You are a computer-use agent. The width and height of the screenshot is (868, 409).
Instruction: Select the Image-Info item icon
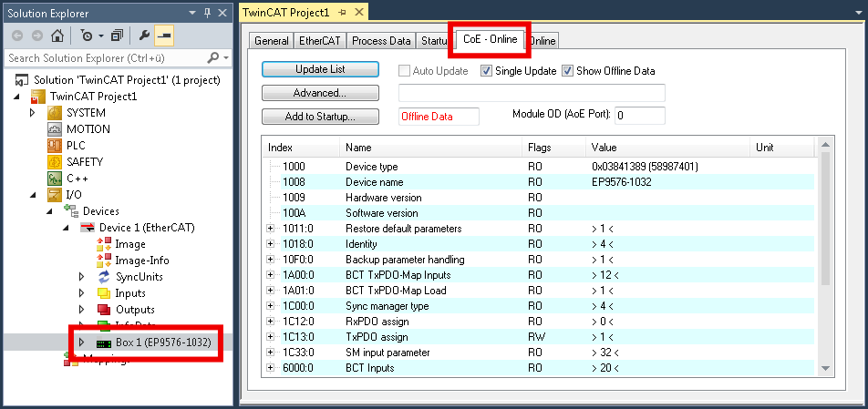pyautogui.click(x=104, y=261)
